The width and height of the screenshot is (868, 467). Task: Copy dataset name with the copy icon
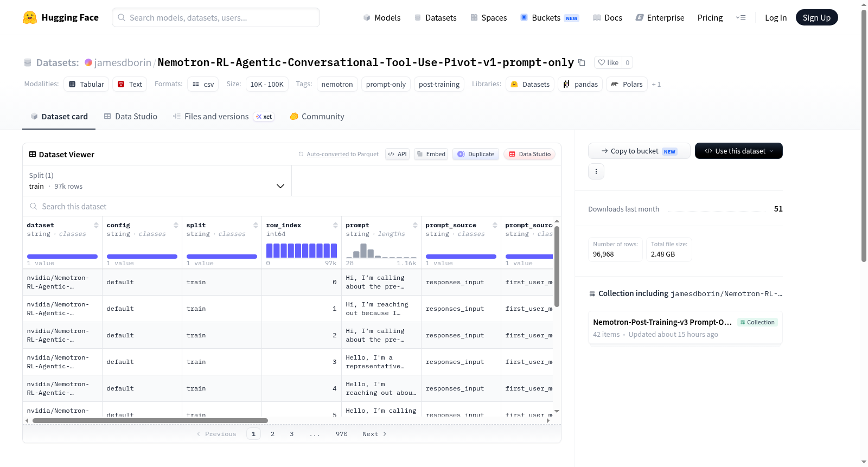(582, 62)
